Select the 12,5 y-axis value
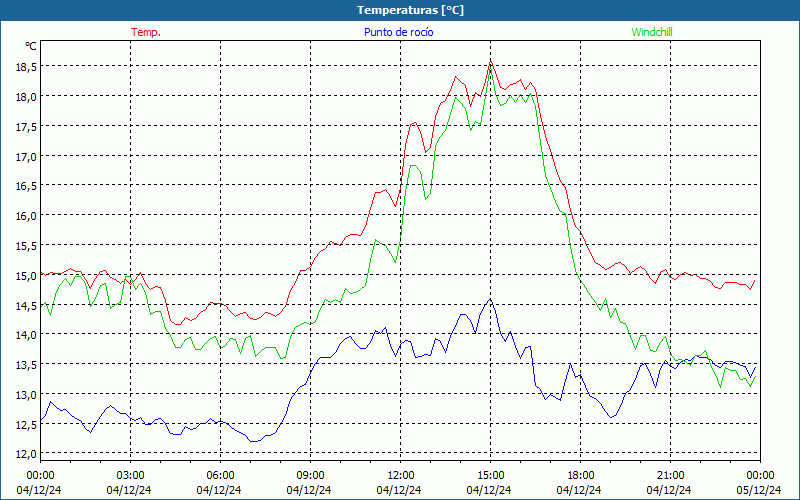The height and width of the screenshot is (500, 800). (x=26, y=424)
